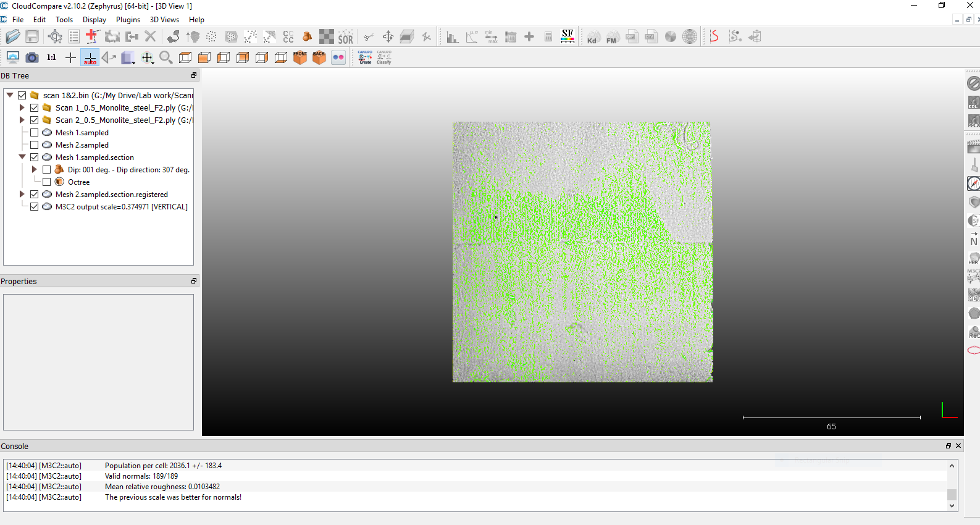Activate the Segment scissors tool
Screen dimensions: 980x525
(369, 37)
